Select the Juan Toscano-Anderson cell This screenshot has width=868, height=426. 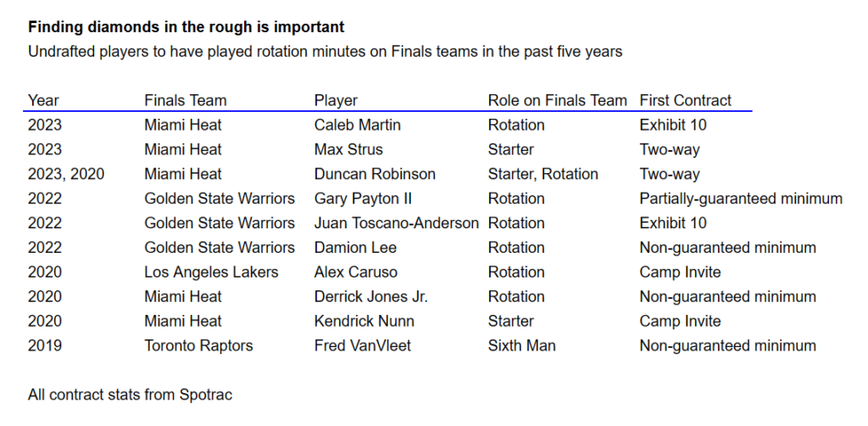tap(397, 222)
